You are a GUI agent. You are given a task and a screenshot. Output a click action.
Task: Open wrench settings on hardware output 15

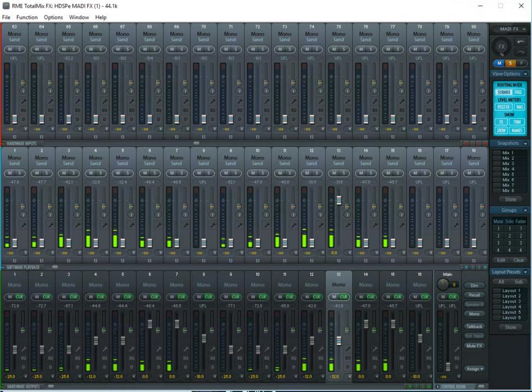[402, 349]
